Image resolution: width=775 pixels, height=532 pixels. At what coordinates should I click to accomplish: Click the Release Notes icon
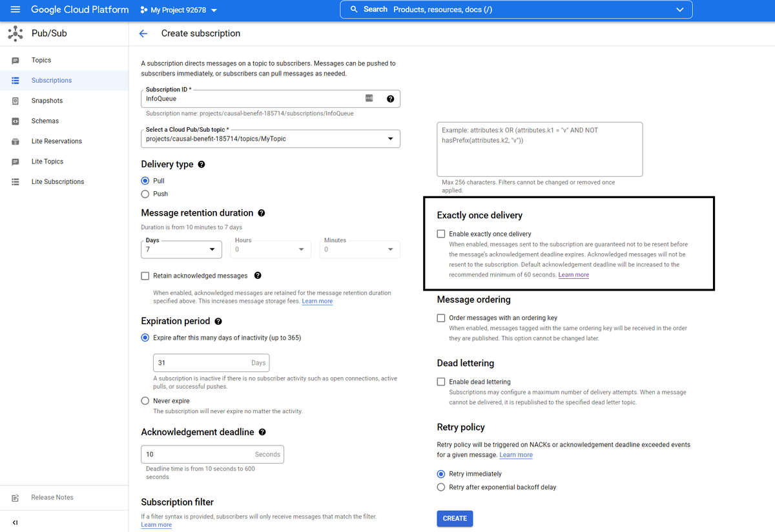click(x=15, y=498)
